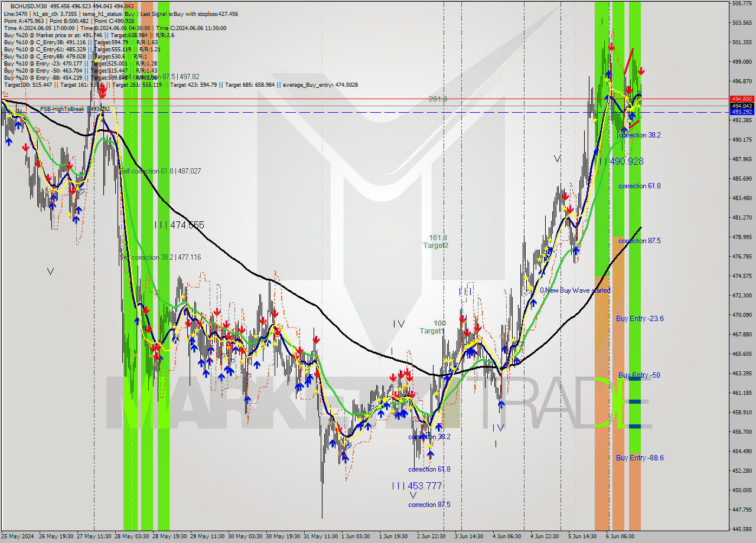Click the BCHUSD,M30 symbol title
The image size is (756, 543).
pyautogui.click(x=30, y=5)
